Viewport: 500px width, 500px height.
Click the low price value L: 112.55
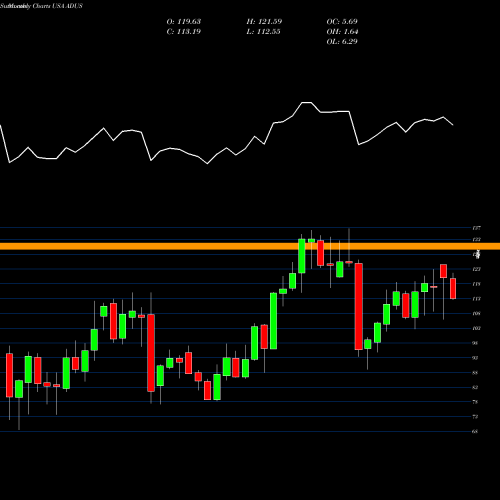tap(263, 32)
